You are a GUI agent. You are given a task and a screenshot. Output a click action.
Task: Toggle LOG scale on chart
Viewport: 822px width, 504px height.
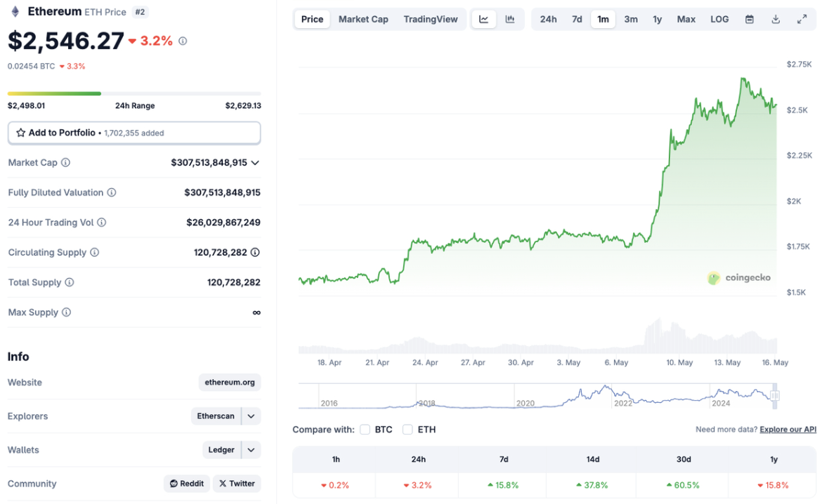coord(719,20)
